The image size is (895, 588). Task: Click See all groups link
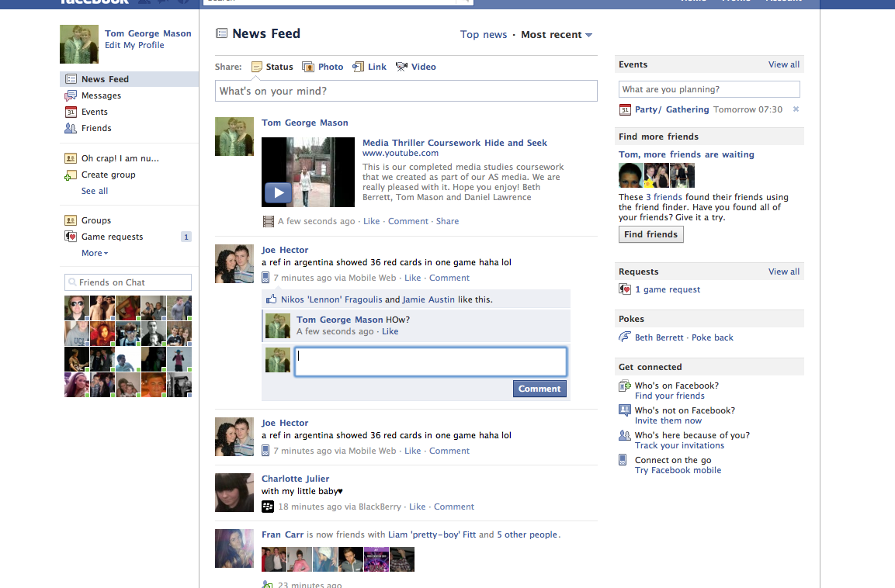click(95, 191)
